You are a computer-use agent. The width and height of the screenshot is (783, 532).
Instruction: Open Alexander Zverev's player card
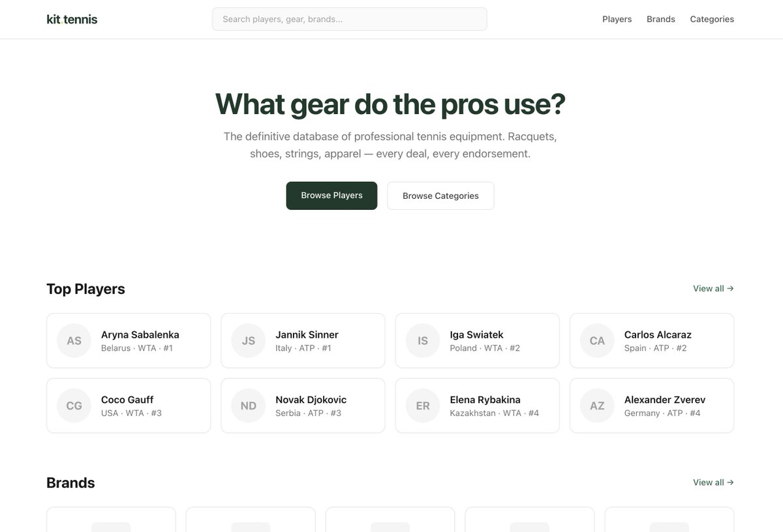coord(652,406)
